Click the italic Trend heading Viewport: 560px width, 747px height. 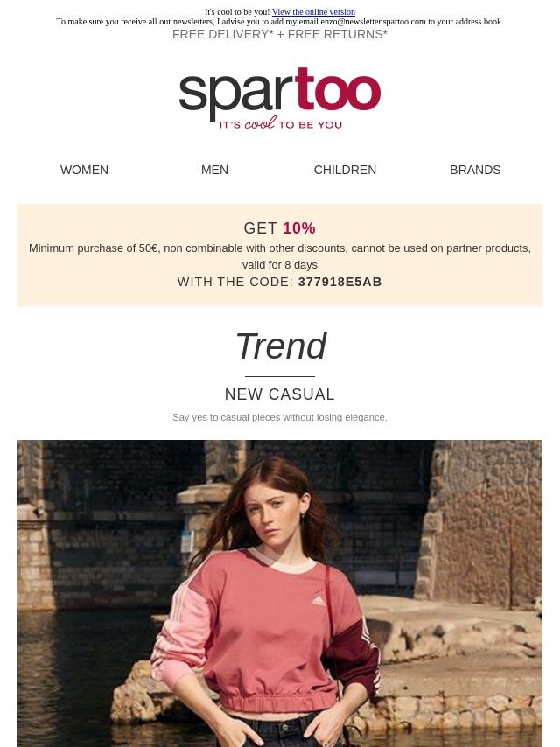[x=281, y=346]
